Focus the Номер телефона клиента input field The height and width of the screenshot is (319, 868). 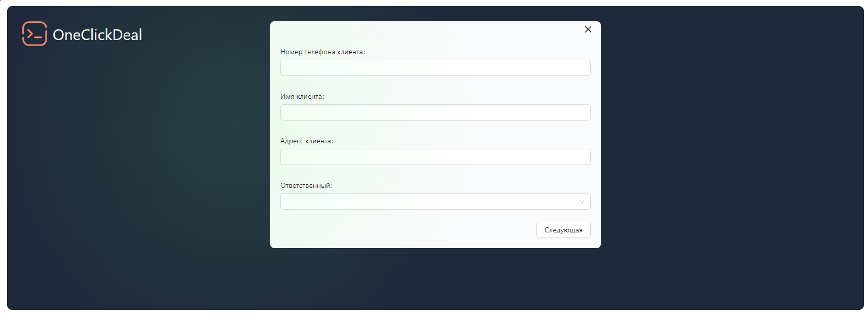click(435, 68)
